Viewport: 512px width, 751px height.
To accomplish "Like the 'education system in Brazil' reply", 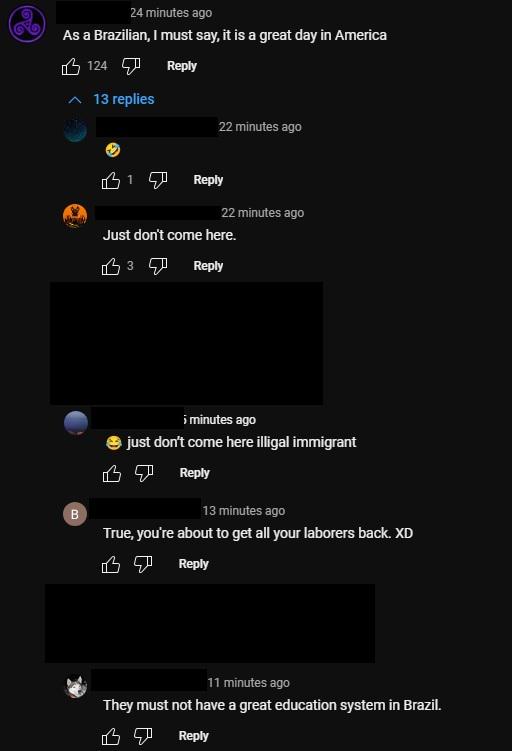I will click(111, 736).
